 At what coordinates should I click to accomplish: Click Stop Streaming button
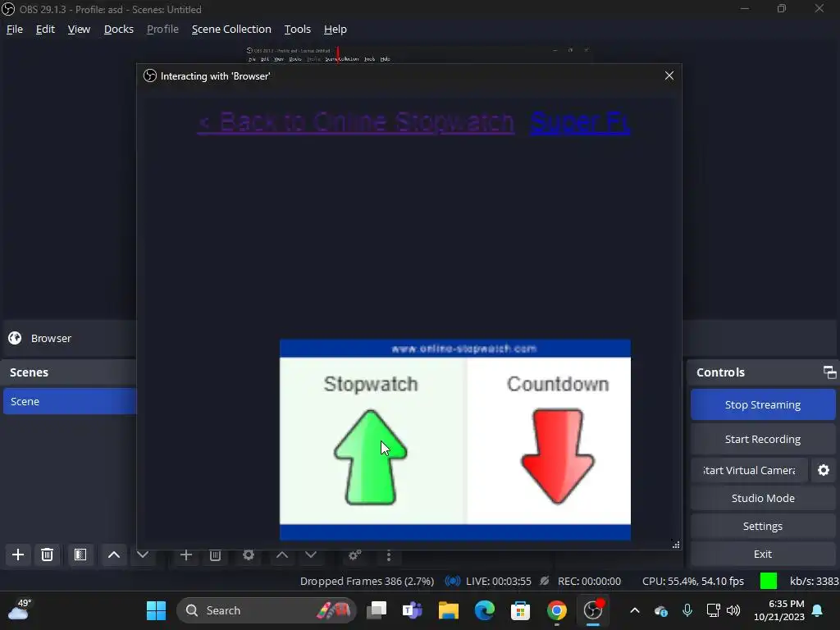763,405
